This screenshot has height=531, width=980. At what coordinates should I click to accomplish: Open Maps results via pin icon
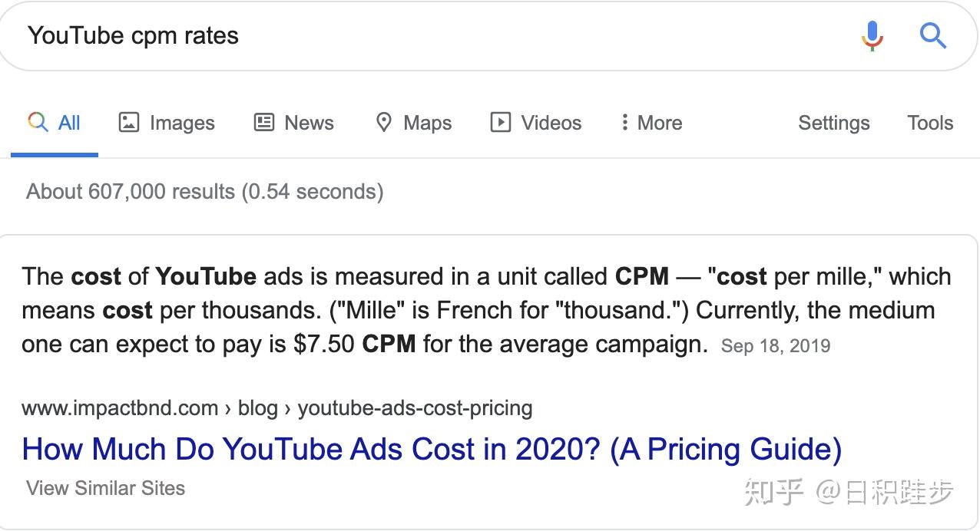pyautogui.click(x=383, y=123)
